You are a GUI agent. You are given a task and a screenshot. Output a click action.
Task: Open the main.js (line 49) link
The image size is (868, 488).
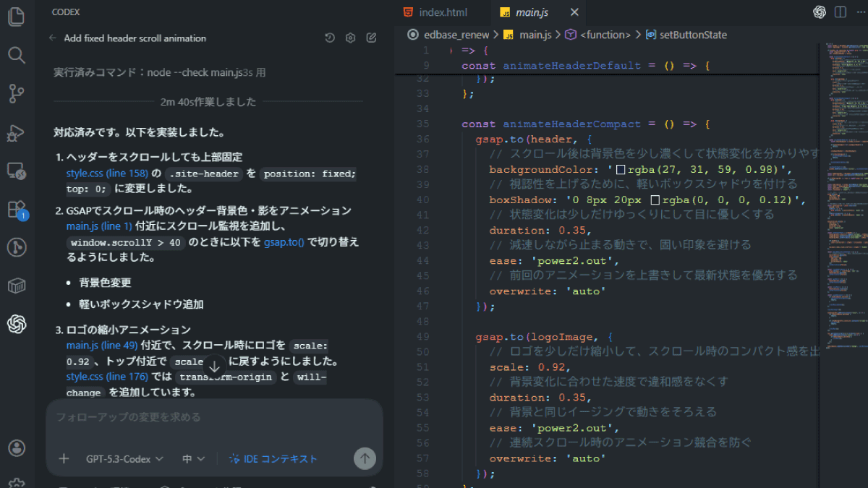(103, 346)
